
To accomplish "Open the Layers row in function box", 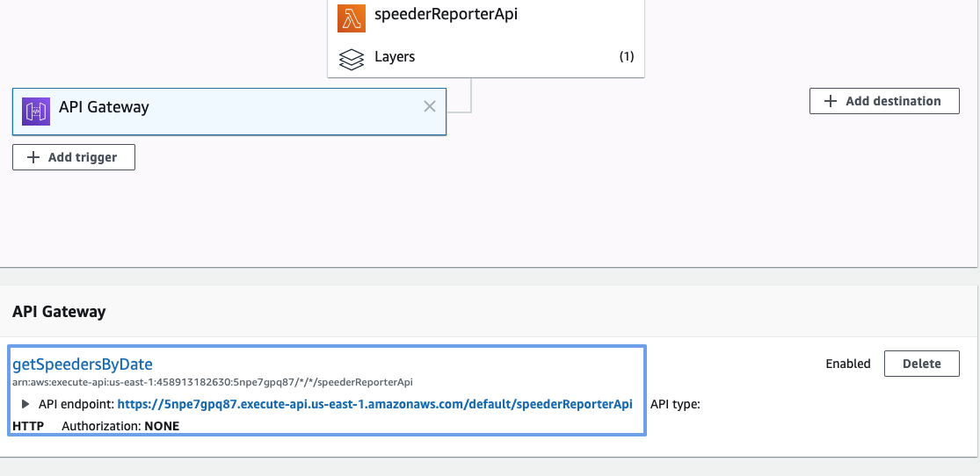I will tap(486, 57).
